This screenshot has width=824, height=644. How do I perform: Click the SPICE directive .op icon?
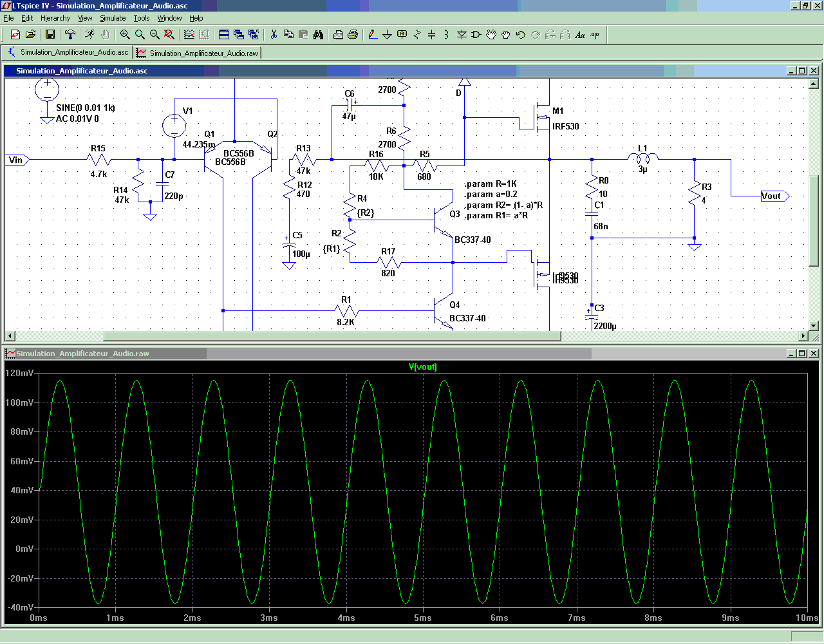tap(595, 35)
